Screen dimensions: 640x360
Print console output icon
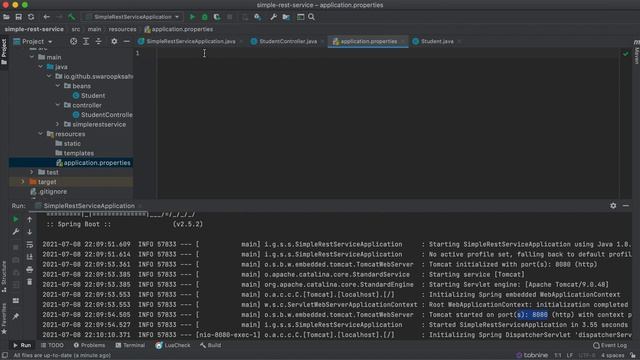pos(29,269)
